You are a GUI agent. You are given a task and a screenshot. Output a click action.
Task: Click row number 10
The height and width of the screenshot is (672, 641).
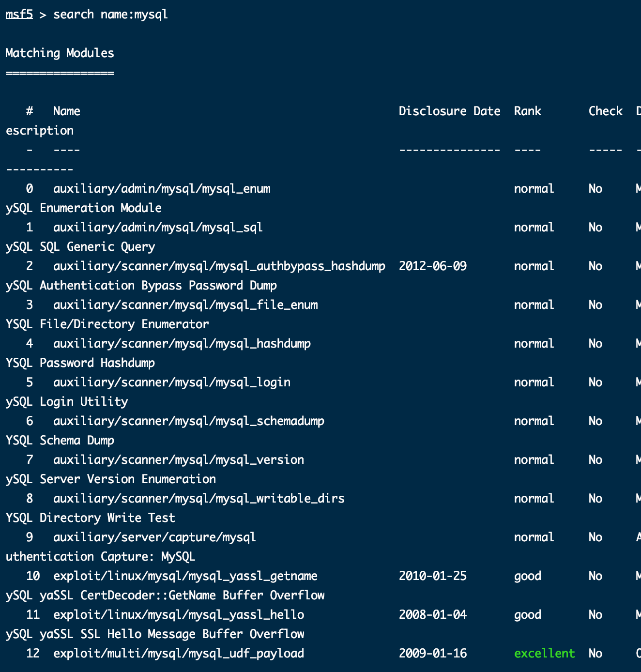(33, 576)
